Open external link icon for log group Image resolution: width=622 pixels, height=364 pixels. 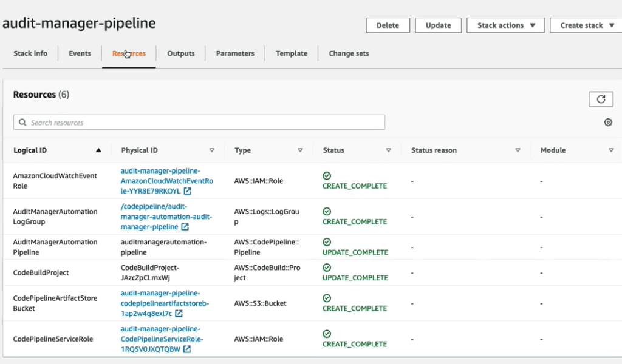click(x=185, y=226)
